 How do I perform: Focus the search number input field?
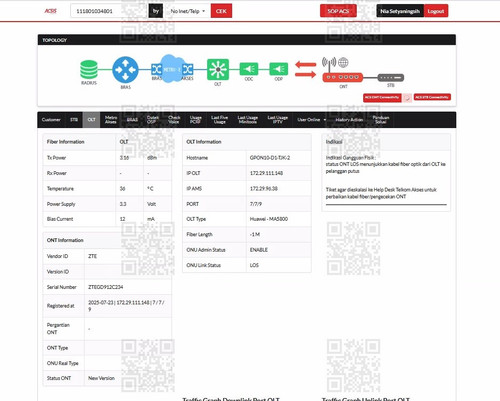tap(109, 11)
